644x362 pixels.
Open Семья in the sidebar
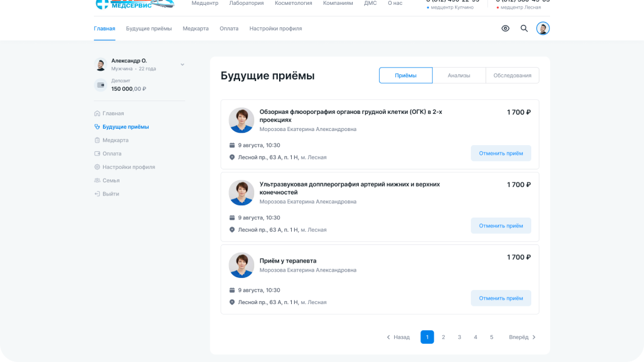coord(111,180)
